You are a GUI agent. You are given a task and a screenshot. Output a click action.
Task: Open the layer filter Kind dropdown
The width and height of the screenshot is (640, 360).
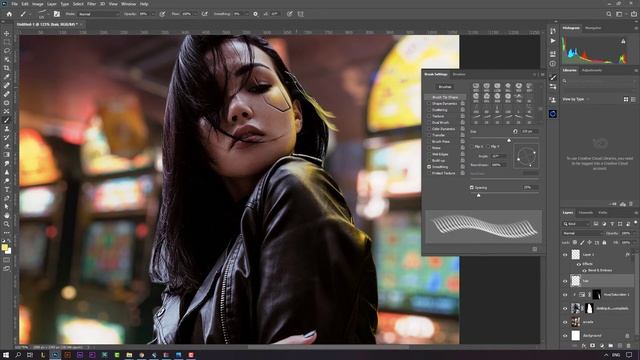click(576, 224)
